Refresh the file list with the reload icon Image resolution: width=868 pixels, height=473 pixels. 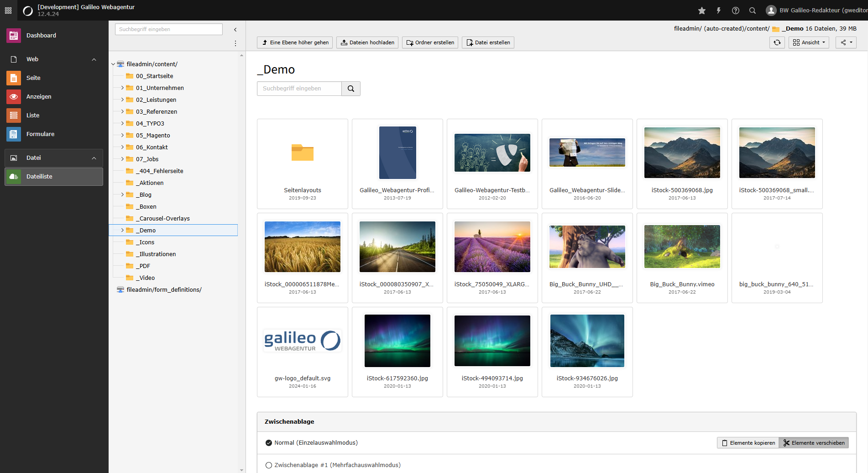point(777,42)
